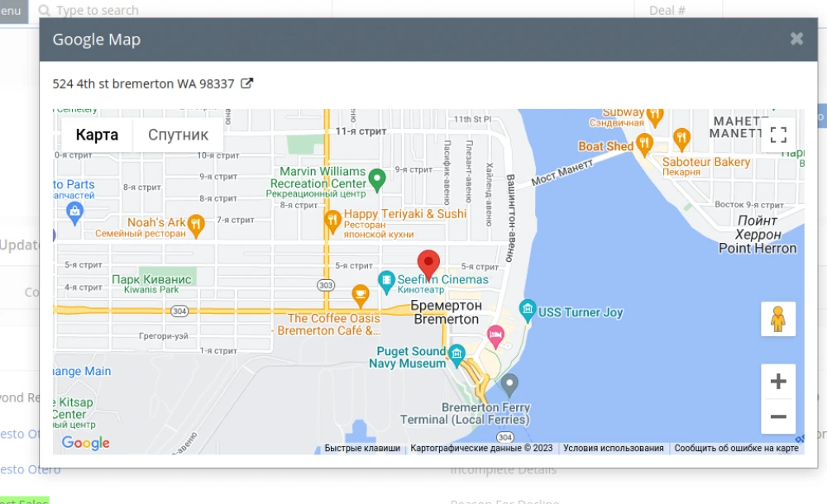The width and height of the screenshot is (827, 504).
Task: Zoom out on the map
Action: click(x=778, y=416)
